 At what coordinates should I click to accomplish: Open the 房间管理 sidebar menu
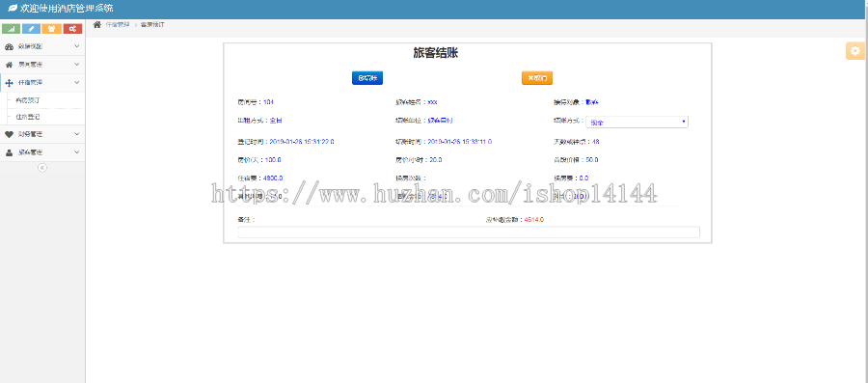42,65
